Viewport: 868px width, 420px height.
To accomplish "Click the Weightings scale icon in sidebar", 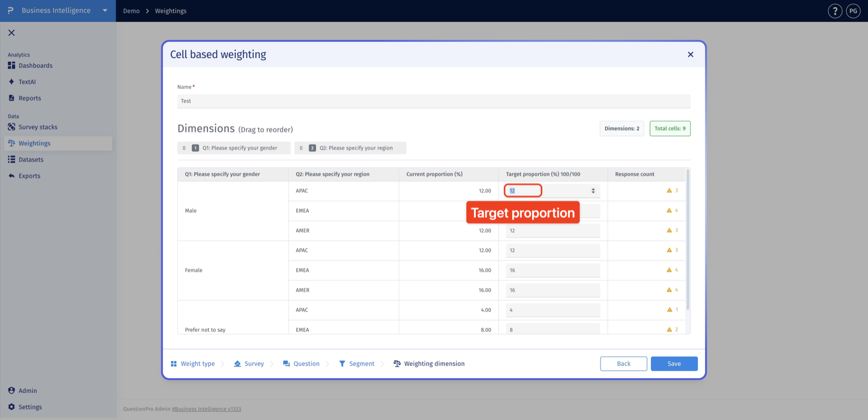I will pyautogui.click(x=11, y=143).
